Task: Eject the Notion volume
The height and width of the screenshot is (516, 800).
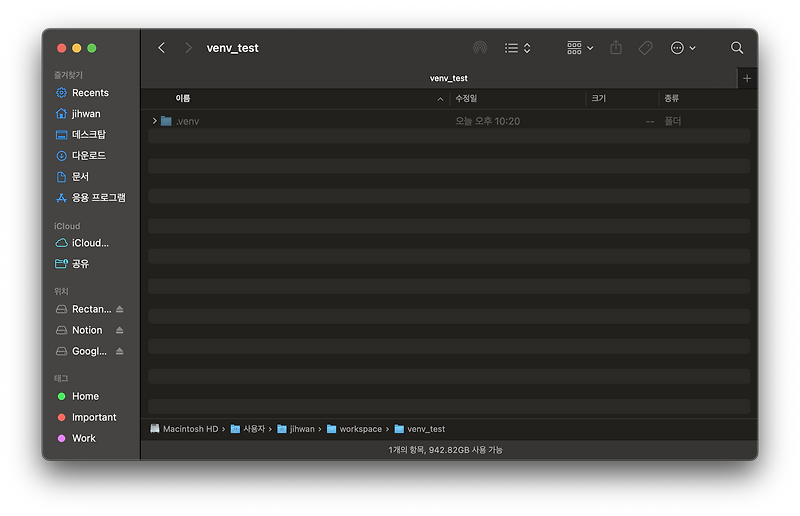Action: [x=119, y=330]
